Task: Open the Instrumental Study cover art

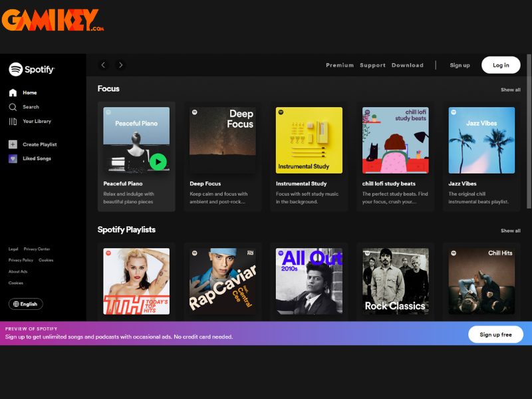Action: point(309,140)
